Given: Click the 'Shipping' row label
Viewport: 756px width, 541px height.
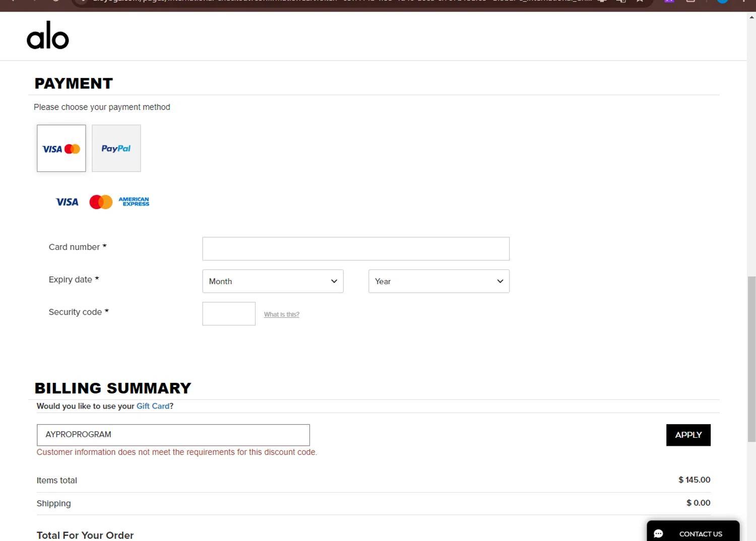Looking at the screenshot, I should [54, 504].
